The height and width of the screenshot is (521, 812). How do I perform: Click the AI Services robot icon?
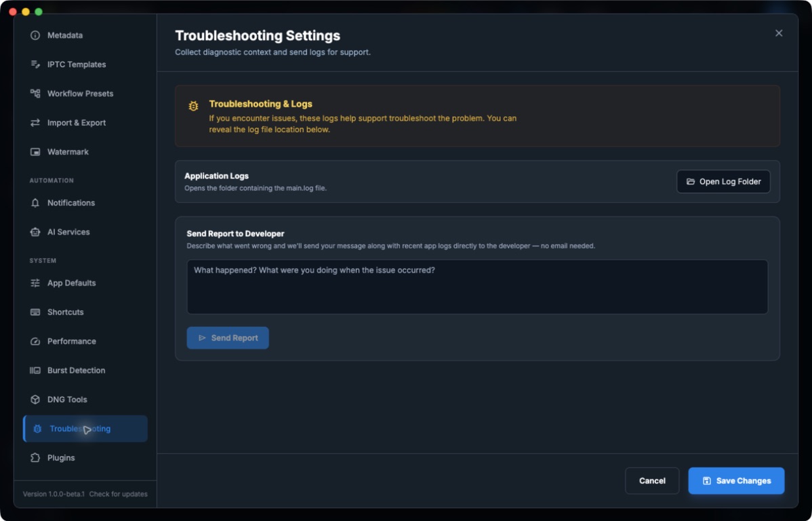(x=35, y=232)
